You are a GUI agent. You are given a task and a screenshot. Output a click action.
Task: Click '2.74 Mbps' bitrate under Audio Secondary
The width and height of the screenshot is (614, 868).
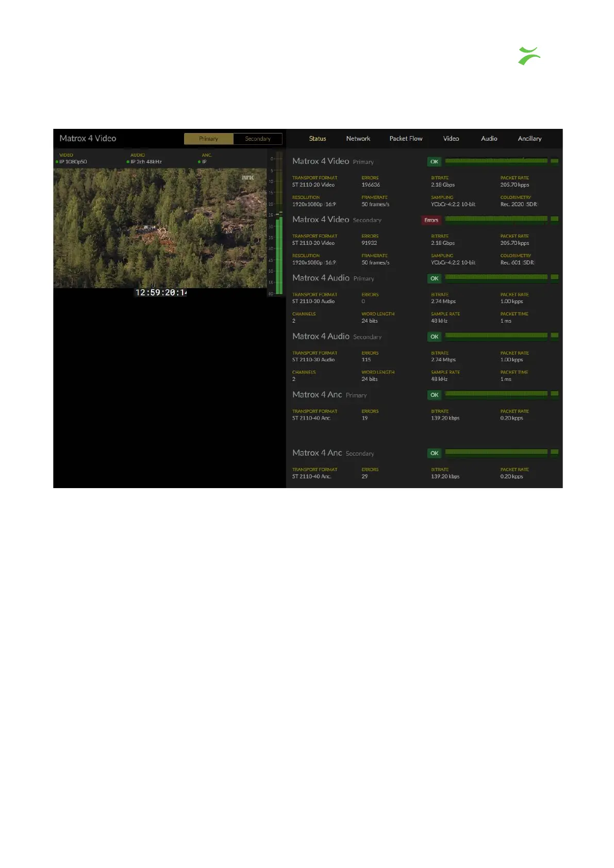(443, 360)
